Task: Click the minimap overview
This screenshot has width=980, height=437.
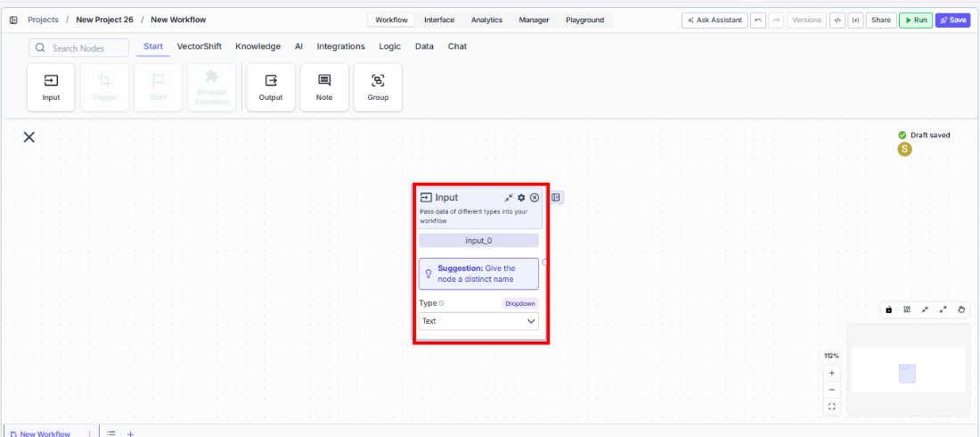Action: [909, 369]
